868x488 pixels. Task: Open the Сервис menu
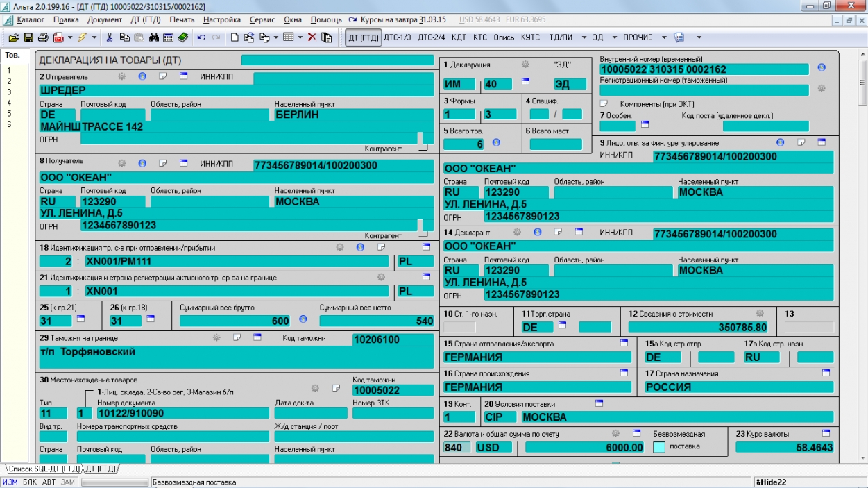pyautogui.click(x=262, y=20)
